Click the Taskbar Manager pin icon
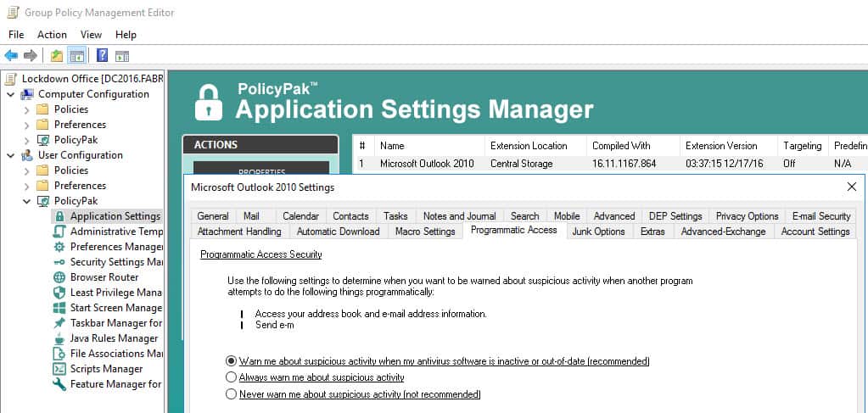This screenshot has width=868, height=413. [59, 323]
